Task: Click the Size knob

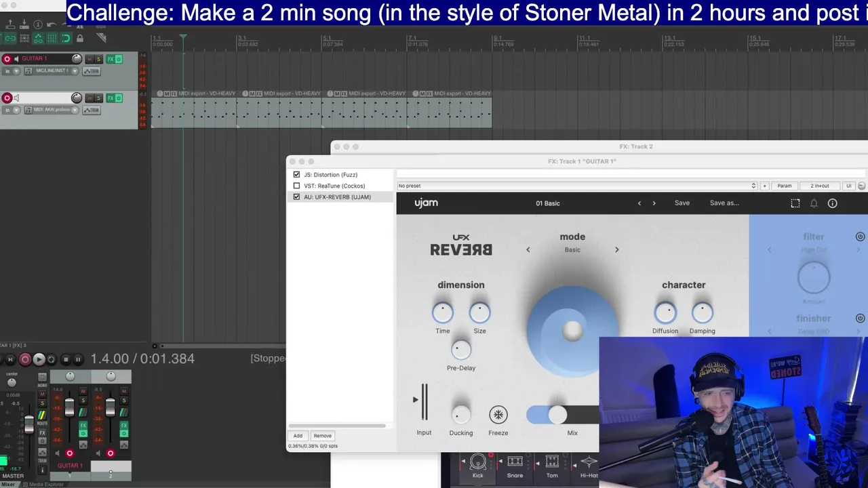Action: pyautogui.click(x=479, y=312)
